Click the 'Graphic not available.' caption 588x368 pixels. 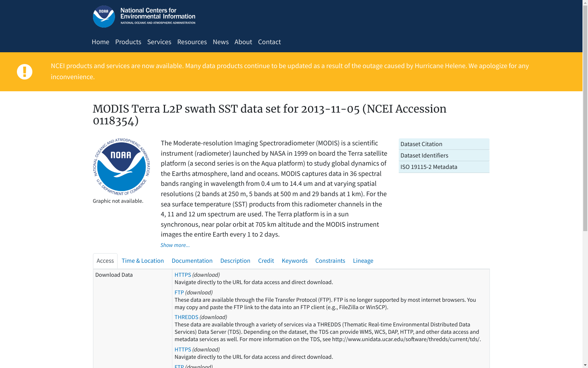118,201
